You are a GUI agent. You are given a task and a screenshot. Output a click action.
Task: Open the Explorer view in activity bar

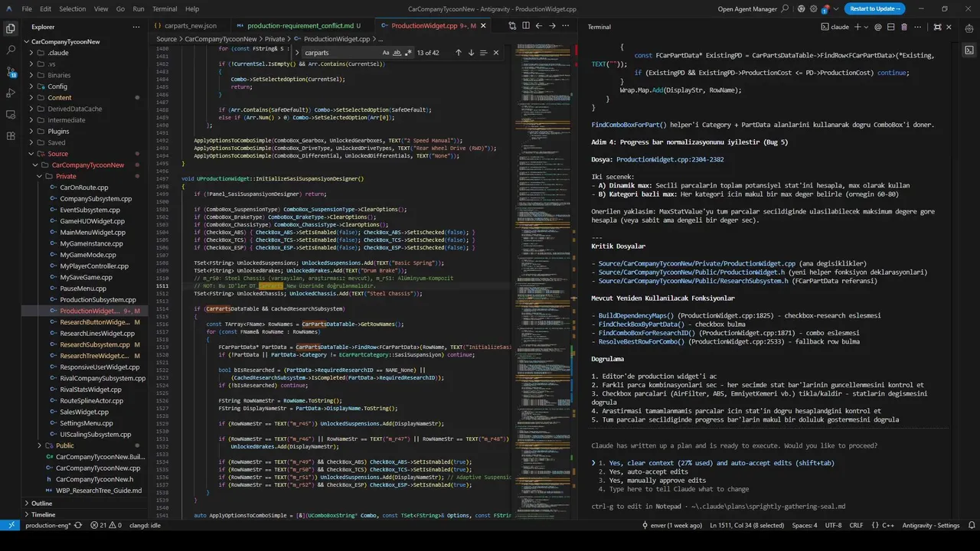click(11, 28)
